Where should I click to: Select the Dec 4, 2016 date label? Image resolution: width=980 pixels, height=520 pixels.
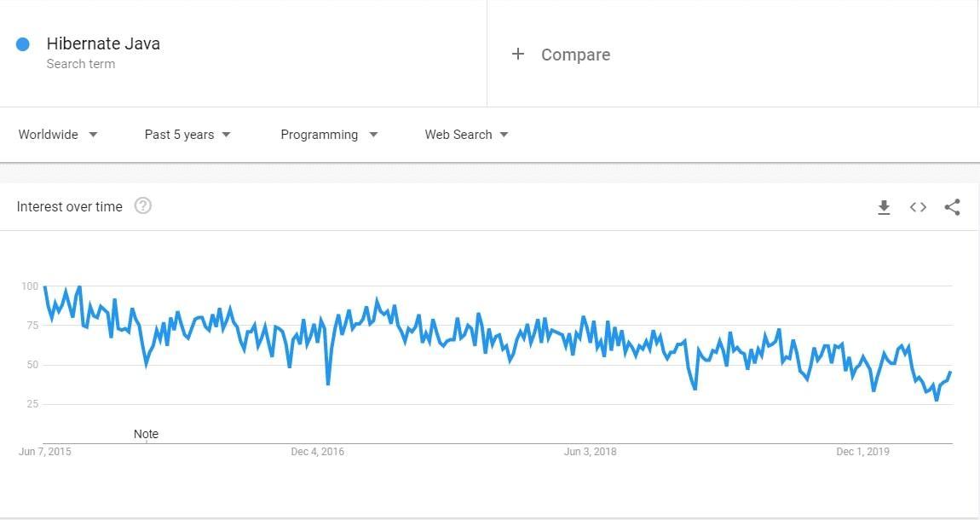pyautogui.click(x=318, y=452)
